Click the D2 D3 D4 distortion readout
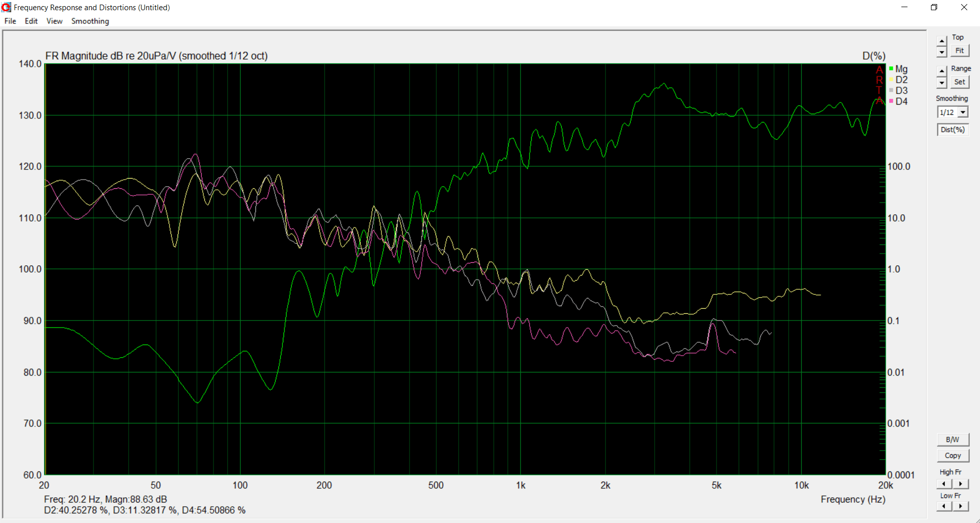This screenshot has width=980, height=523. coord(145,510)
